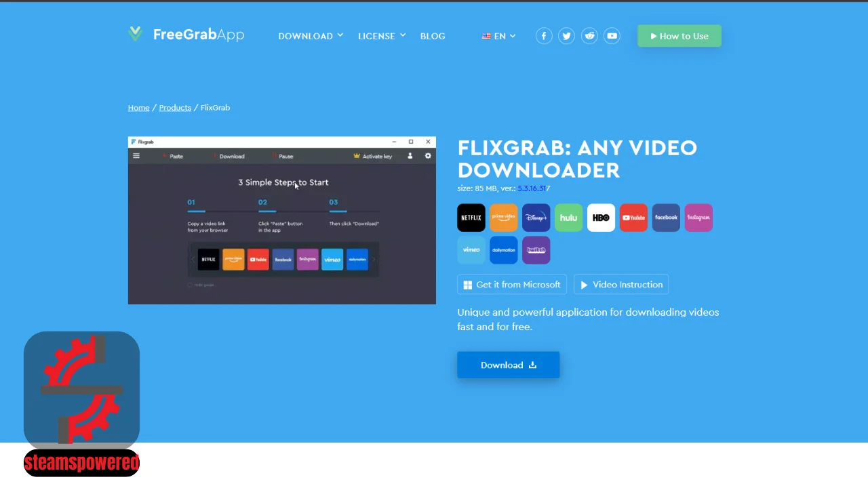Follow the Products breadcrumb link

pos(175,108)
